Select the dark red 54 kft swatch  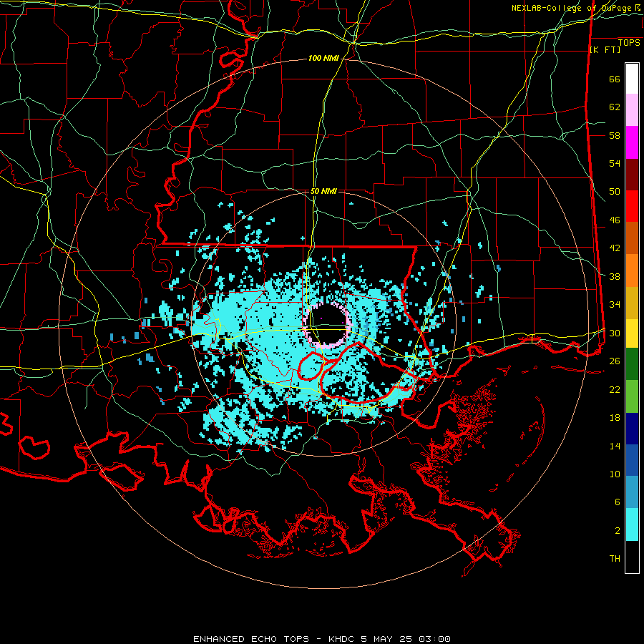pyautogui.click(x=632, y=175)
